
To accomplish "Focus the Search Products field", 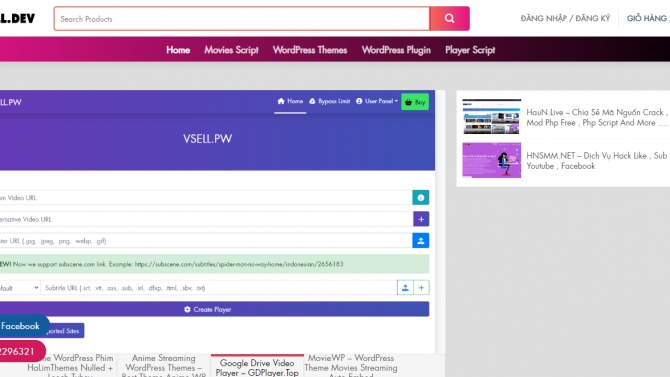I will click(242, 18).
